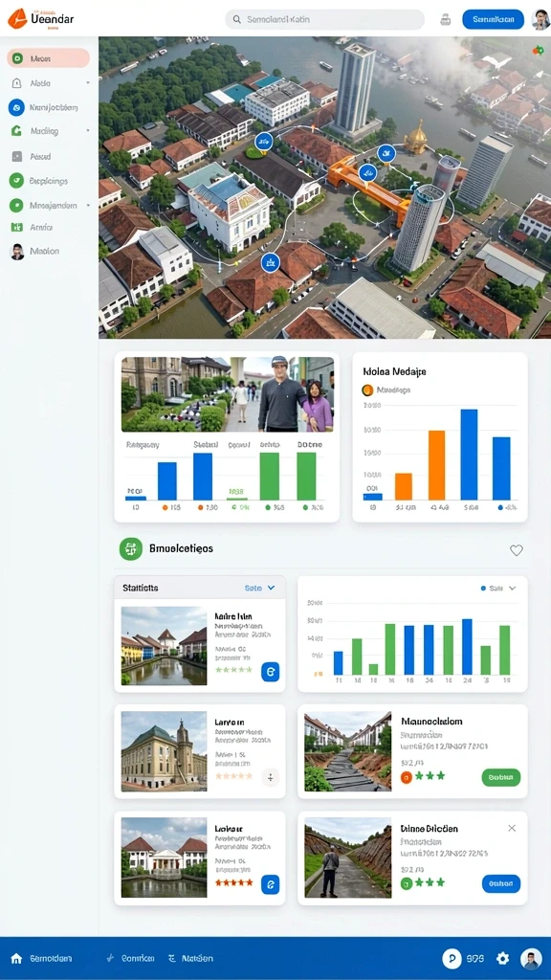The height and width of the screenshot is (980, 551).
Task: Select the map pin near the orange bridge
Action: click(368, 172)
